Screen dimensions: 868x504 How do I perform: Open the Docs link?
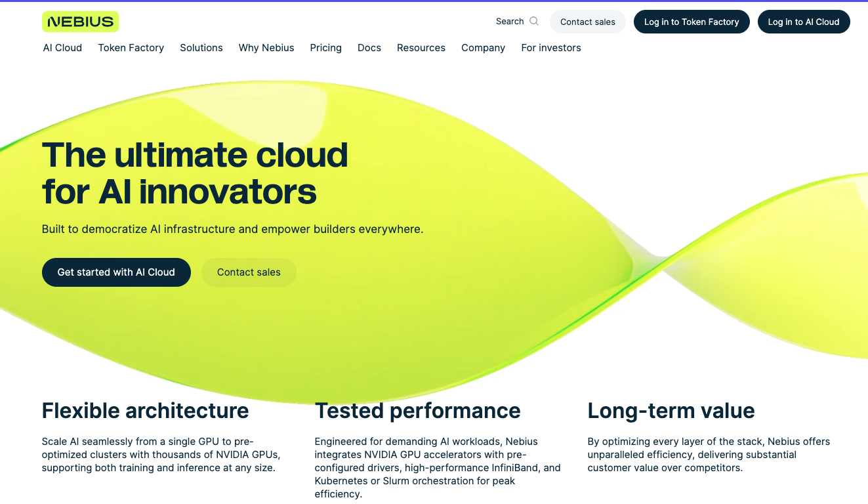point(369,48)
